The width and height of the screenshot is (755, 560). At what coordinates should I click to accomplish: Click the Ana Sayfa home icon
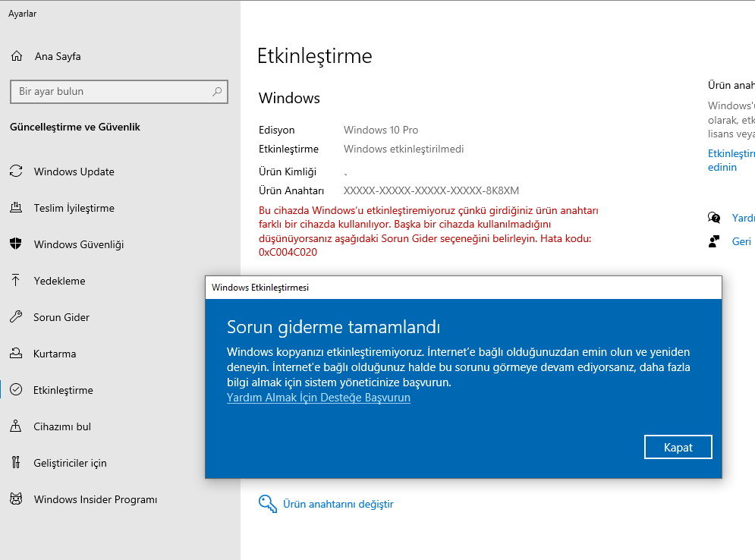click(17, 56)
